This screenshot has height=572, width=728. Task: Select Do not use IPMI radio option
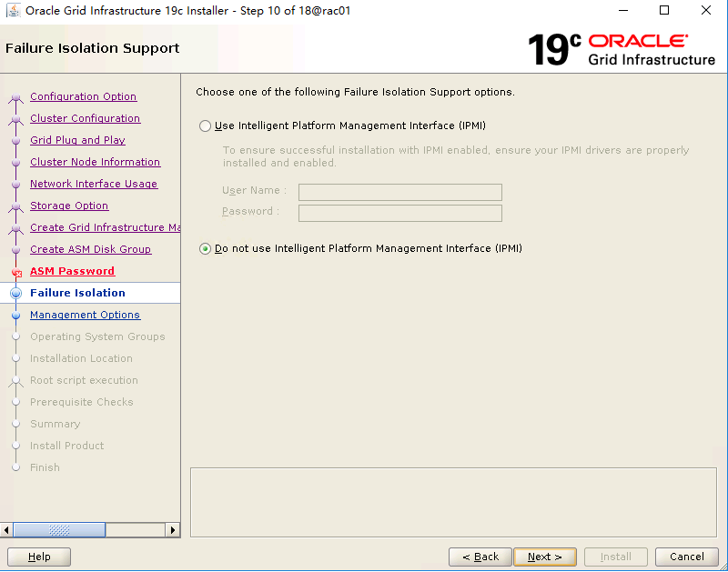205,248
